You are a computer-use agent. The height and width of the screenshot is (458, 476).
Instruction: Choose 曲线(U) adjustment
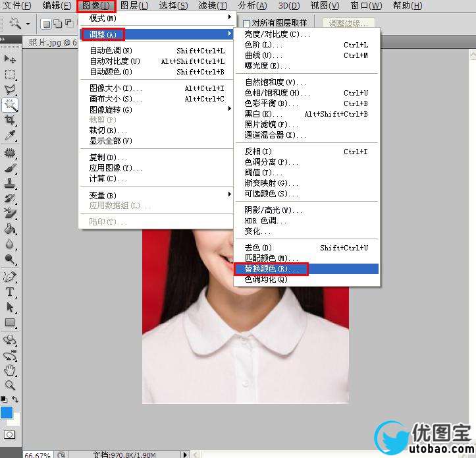pyautogui.click(x=307, y=55)
